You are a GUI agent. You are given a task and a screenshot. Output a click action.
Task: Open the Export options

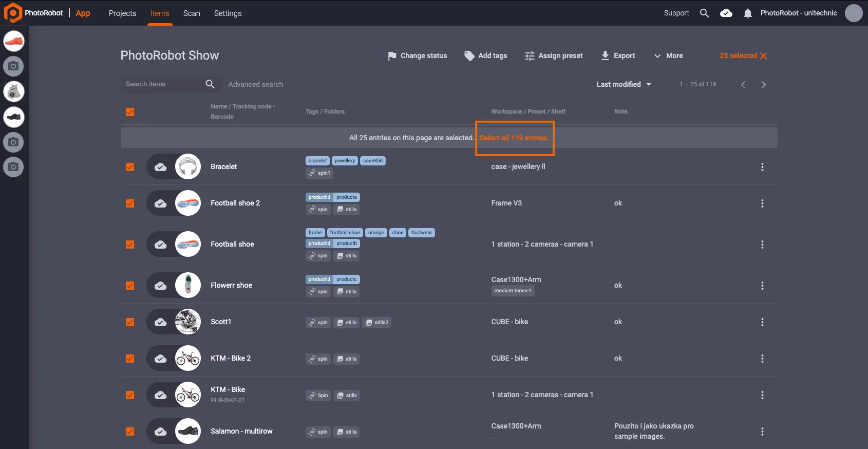(618, 55)
